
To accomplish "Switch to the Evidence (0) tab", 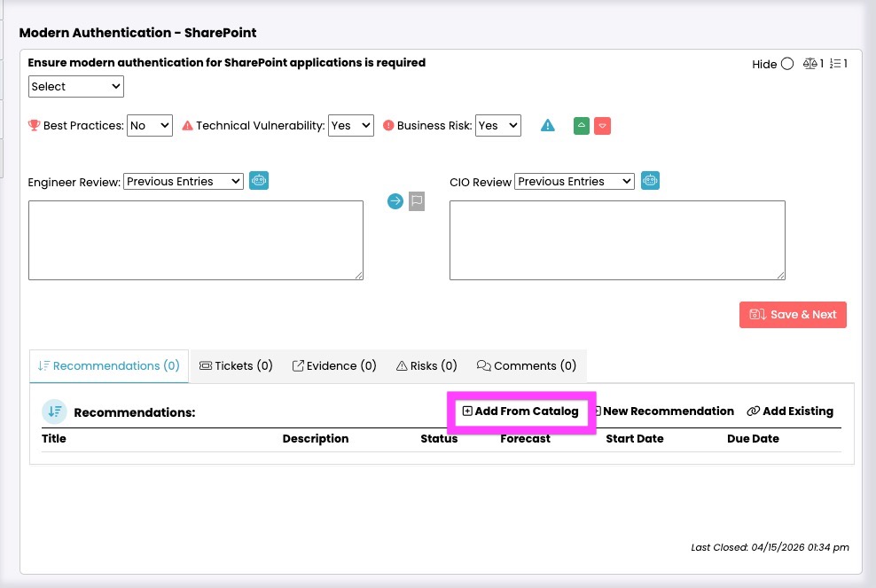I will point(334,366).
